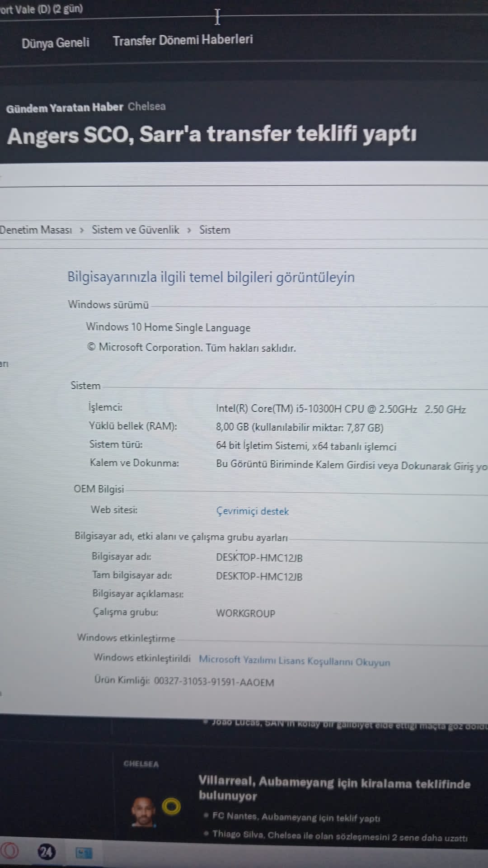488x868 pixels.
Task: Click the Windows 10 Home Single Language text
Action: click(168, 327)
